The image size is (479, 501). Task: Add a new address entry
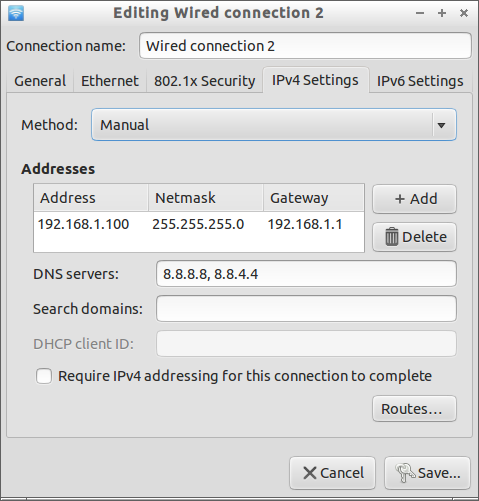tap(414, 199)
